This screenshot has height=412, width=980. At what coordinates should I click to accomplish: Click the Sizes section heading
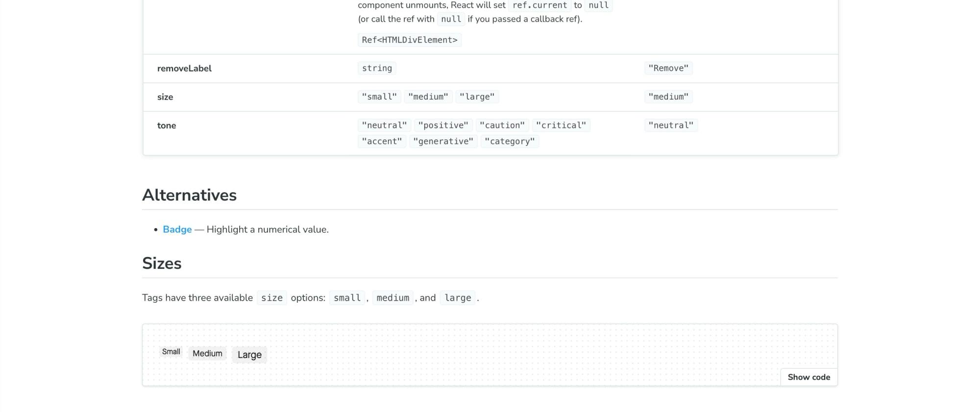pos(162,263)
